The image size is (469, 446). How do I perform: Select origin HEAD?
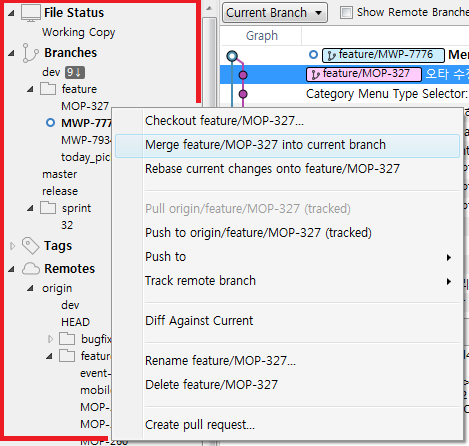click(x=76, y=322)
